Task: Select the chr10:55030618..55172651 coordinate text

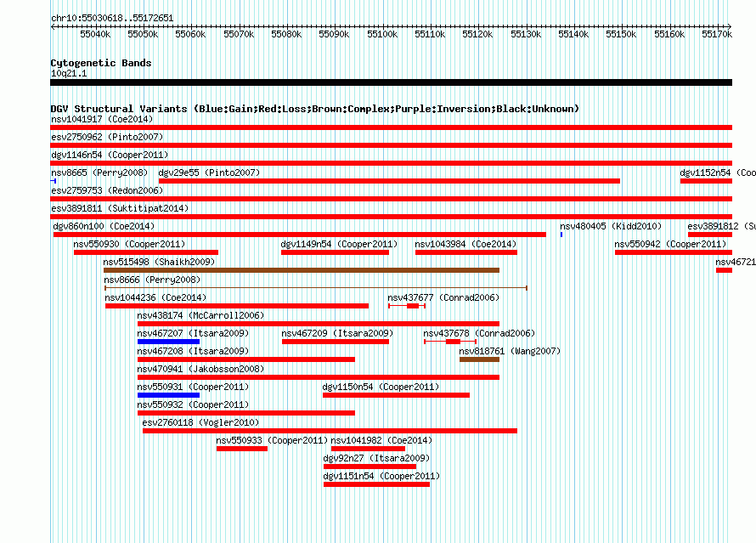Action: click(x=112, y=18)
